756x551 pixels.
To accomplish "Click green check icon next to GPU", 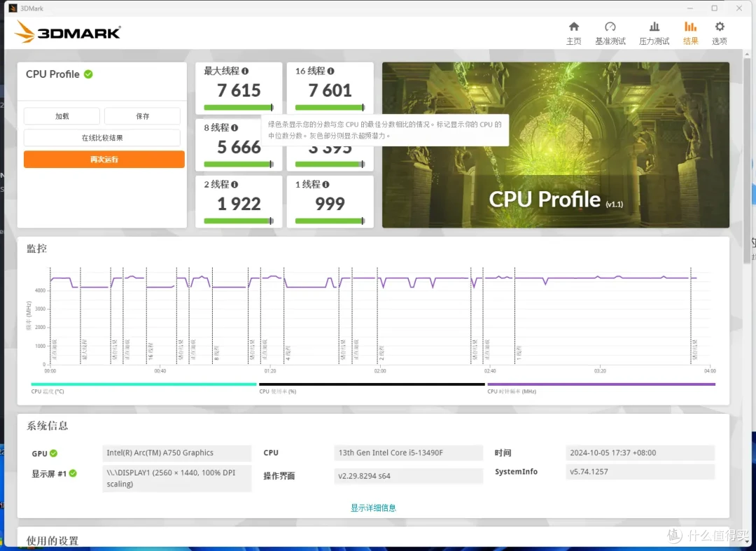I will [x=53, y=453].
